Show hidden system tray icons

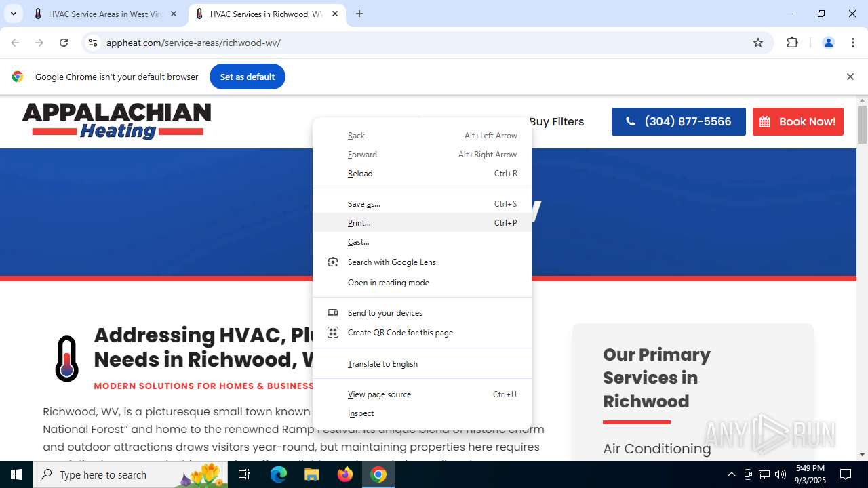click(x=731, y=474)
